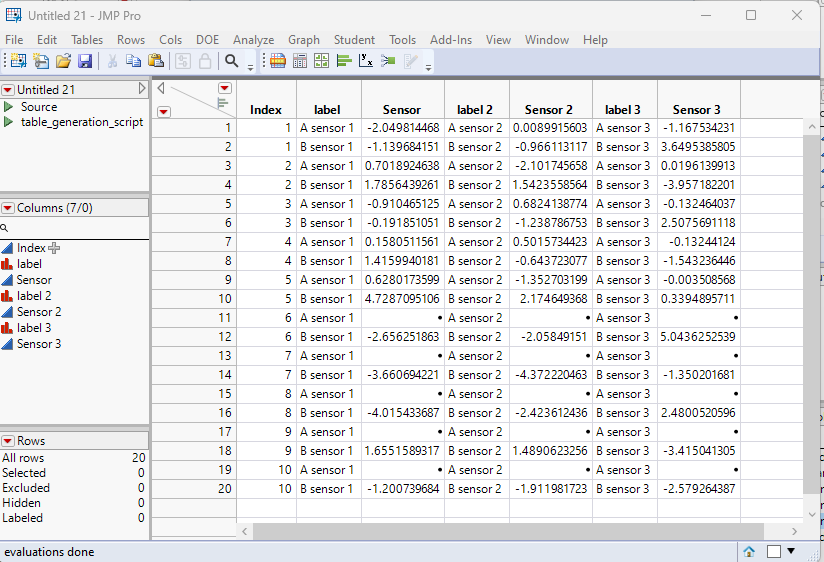
Task: Run table_generation_script green triangle
Action: 8,122
